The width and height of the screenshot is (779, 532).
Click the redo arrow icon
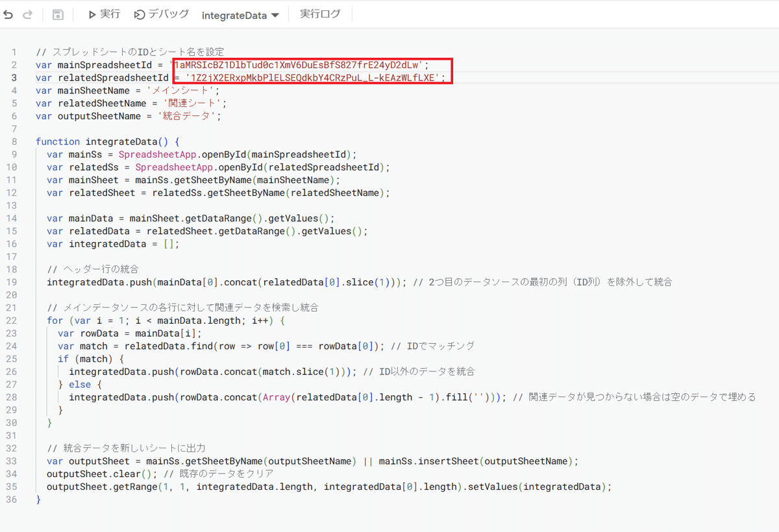click(27, 14)
